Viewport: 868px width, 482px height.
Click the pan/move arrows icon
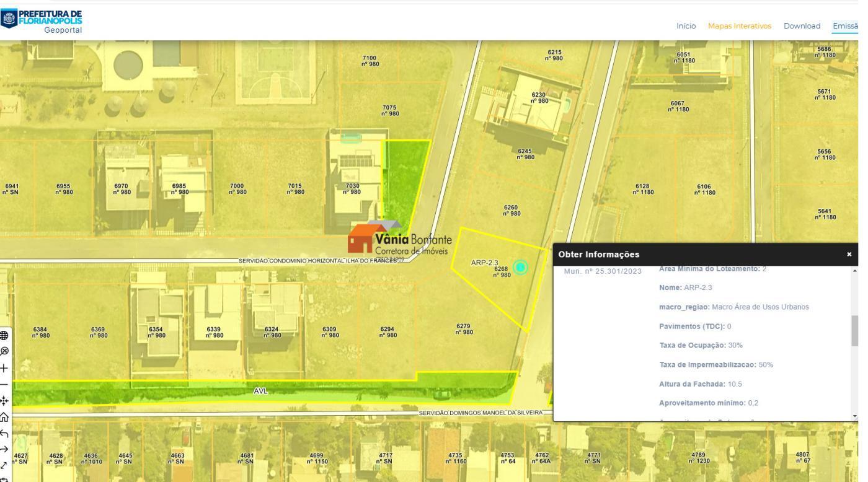click(x=4, y=401)
